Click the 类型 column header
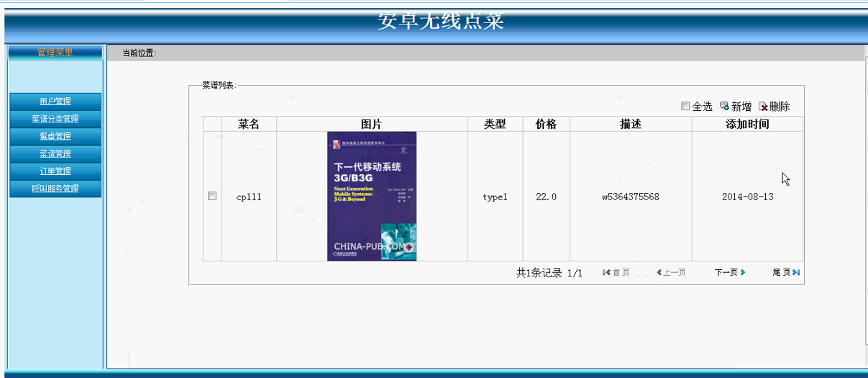Screen dimensions: 868x378 [495, 124]
